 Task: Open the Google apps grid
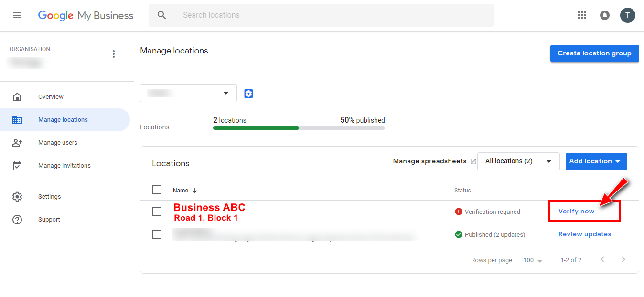pos(581,15)
